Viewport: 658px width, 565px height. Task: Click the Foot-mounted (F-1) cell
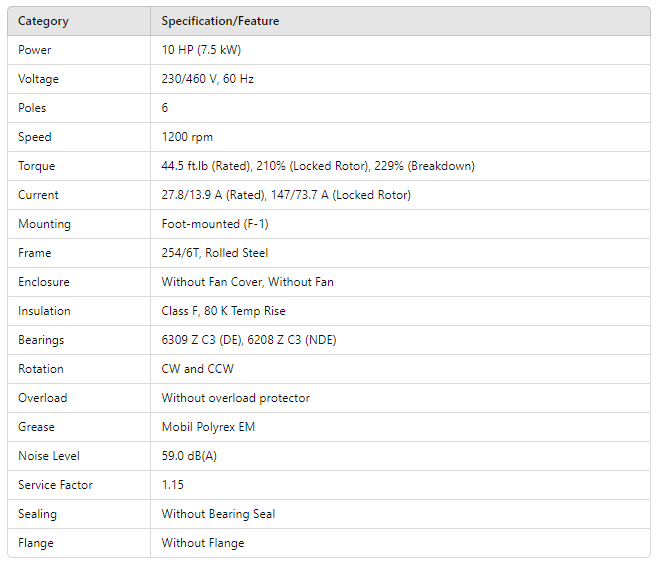pyautogui.click(x=215, y=224)
